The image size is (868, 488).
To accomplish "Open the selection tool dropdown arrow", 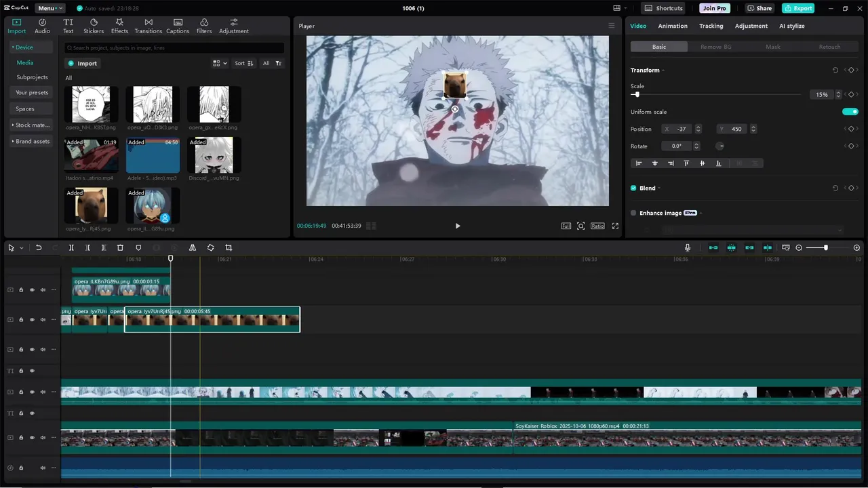I will (21, 247).
